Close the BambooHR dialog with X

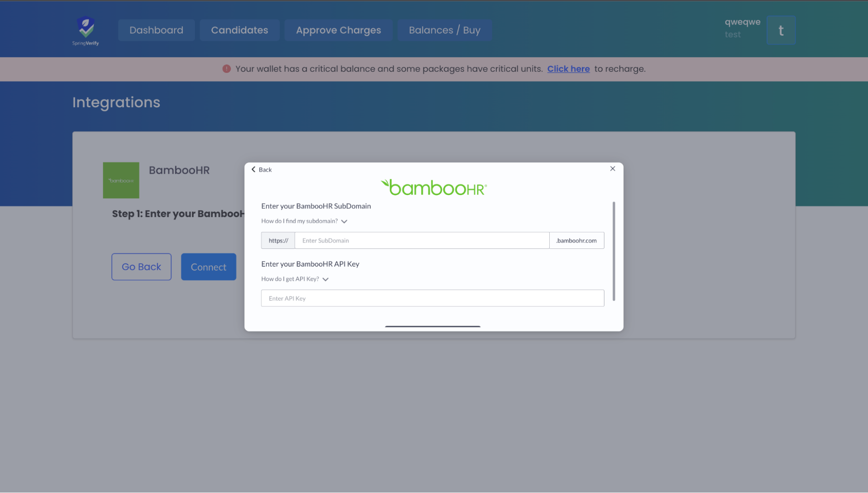(612, 169)
